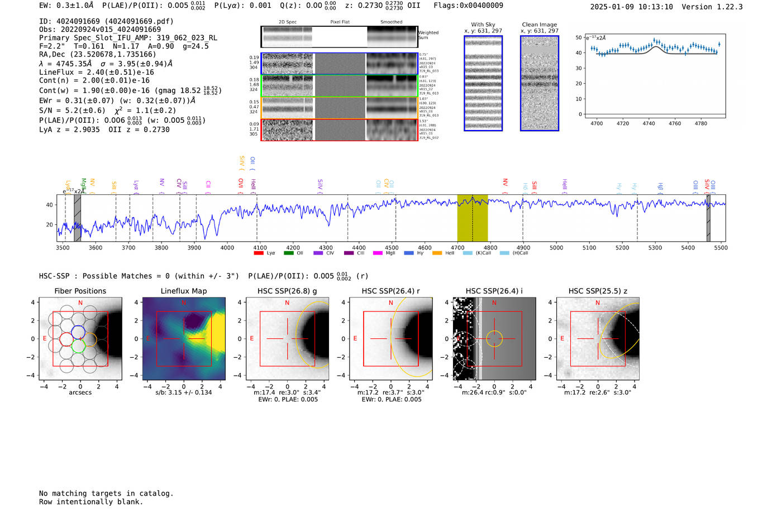Click the red-bordered 2D spectrum row
Viewport: 782px width, 532px height.
[x=340, y=130]
